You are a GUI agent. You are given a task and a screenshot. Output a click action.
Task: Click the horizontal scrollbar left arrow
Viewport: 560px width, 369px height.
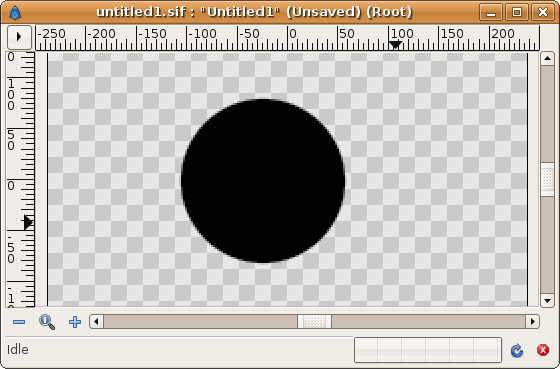[x=96, y=321]
